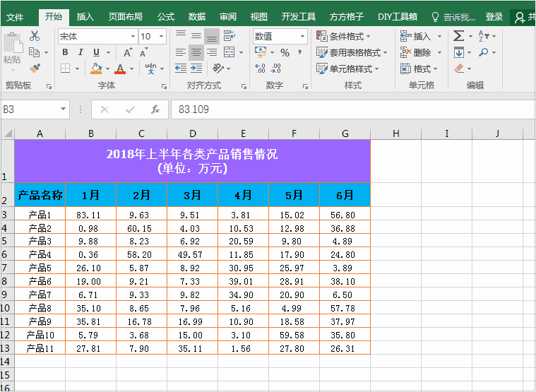
Task: Select the Format Painter brush icon
Action: tap(35, 68)
